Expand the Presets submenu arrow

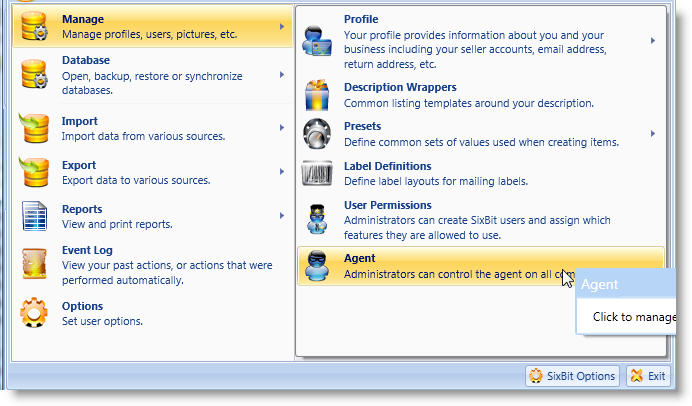pos(653,134)
